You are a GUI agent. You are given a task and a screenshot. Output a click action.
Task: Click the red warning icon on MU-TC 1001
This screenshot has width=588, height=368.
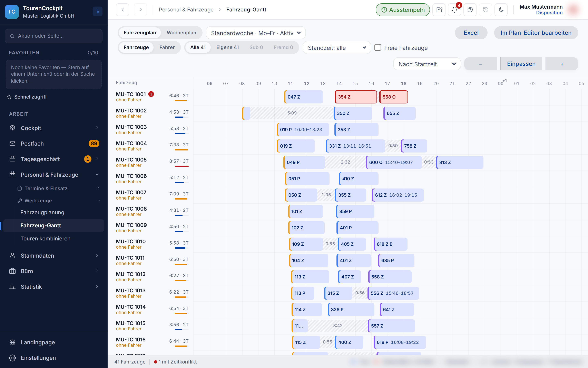151,94
